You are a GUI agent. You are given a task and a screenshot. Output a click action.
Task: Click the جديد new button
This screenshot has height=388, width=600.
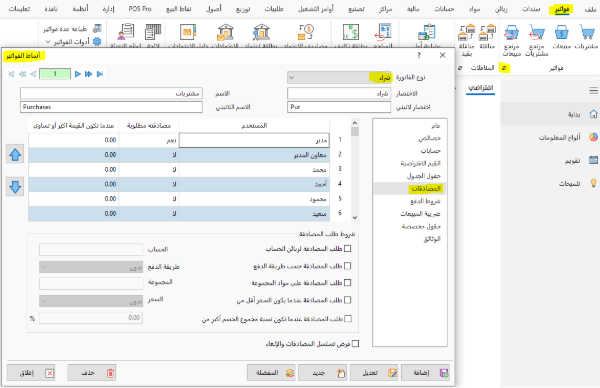click(x=323, y=372)
